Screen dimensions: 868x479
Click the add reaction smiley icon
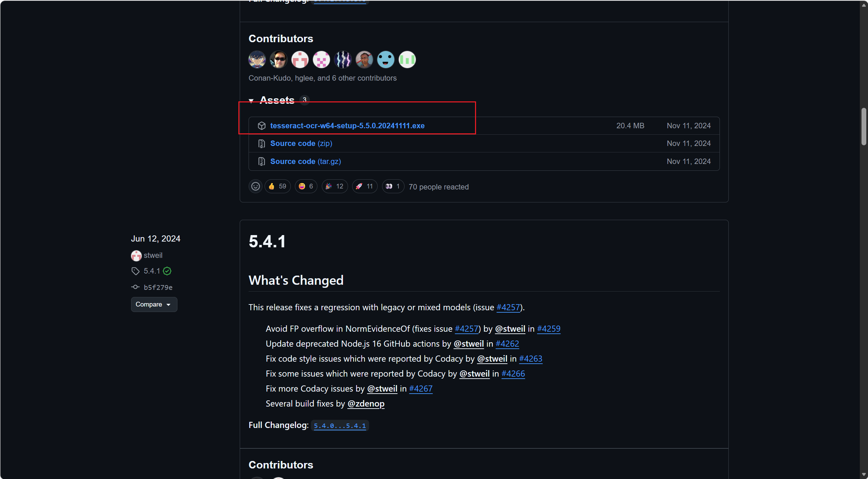point(255,186)
